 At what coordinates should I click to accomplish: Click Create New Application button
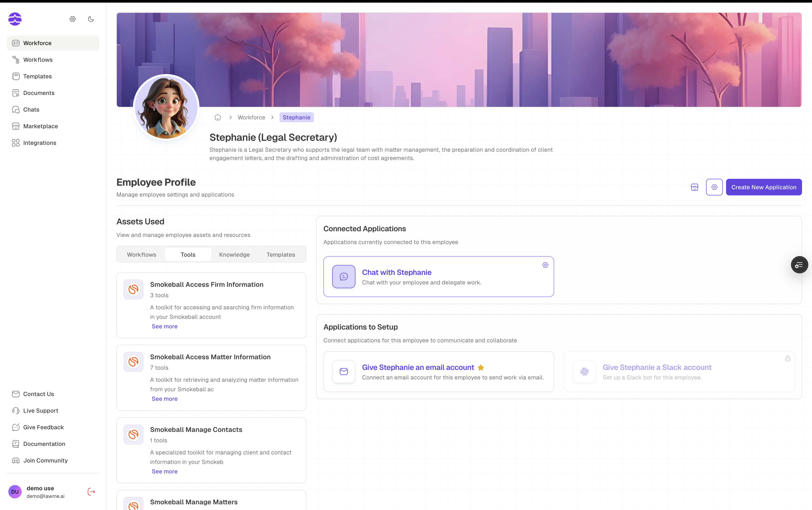(x=763, y=187)
